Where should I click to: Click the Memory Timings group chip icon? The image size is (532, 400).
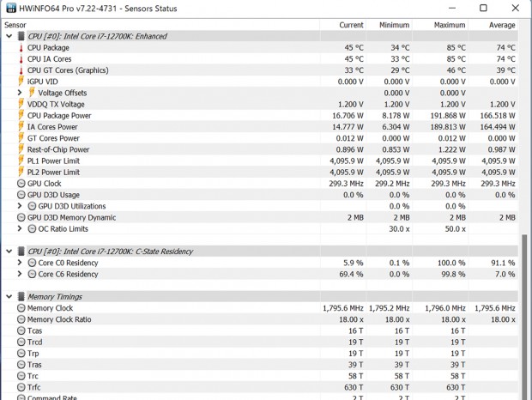coord(21,297)
